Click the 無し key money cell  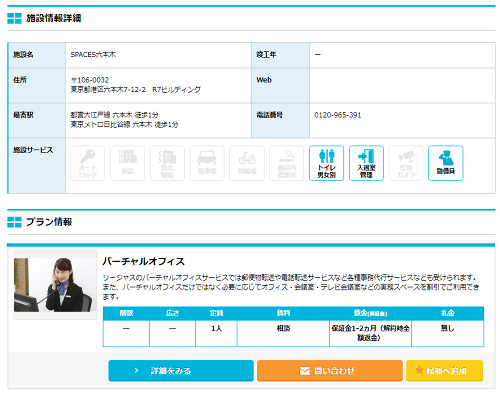(x=448, y=333)
